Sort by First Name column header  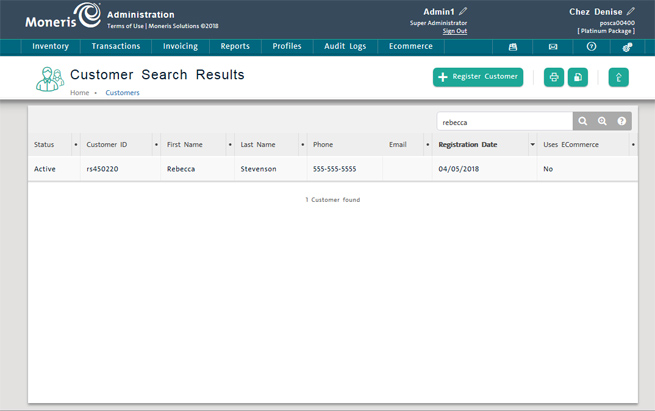185,145
